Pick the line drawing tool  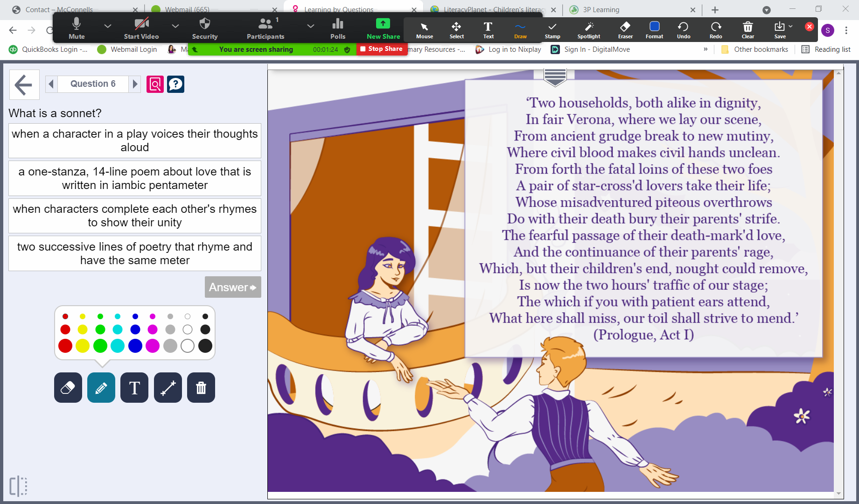click(x=168, y=388)
